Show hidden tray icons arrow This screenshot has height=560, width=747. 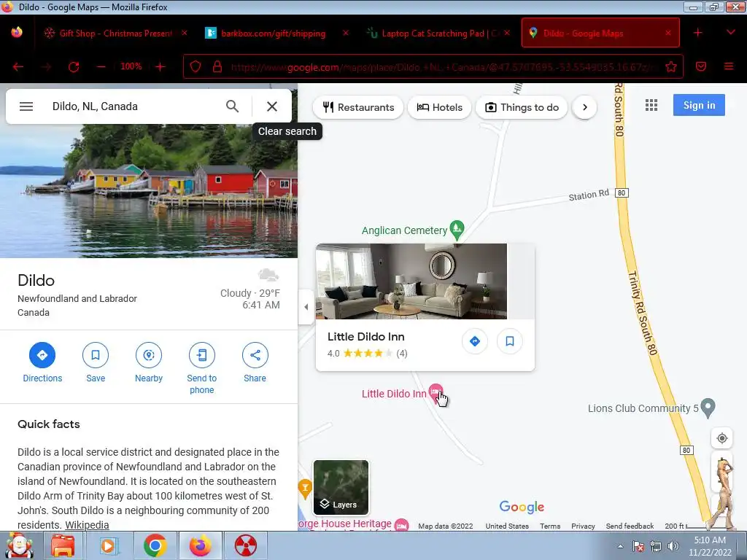click(x=620, y=546)
